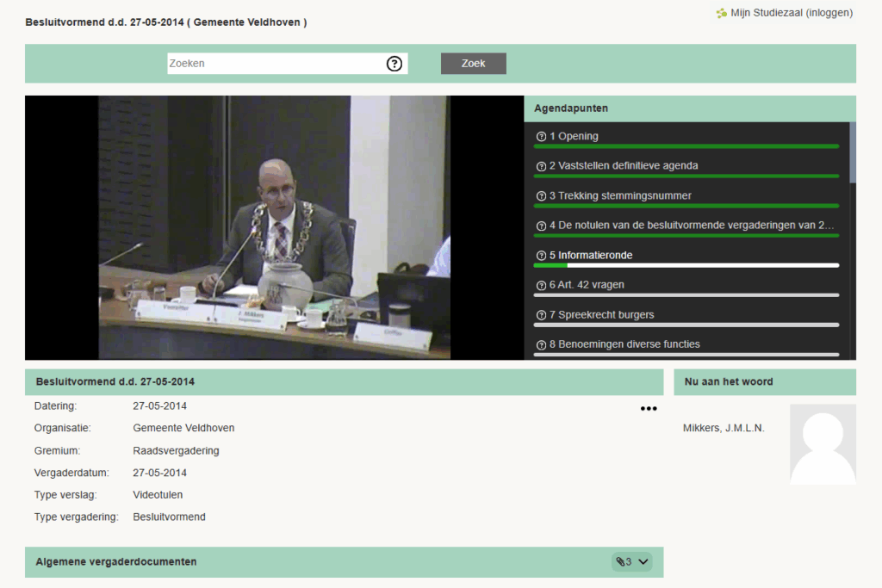Open the three-dots more options menu

[x=649, y=409]
